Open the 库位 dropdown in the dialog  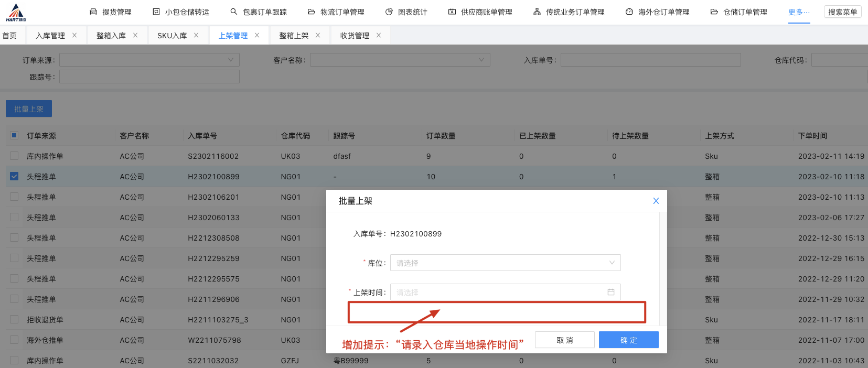[x=505, y=263]
